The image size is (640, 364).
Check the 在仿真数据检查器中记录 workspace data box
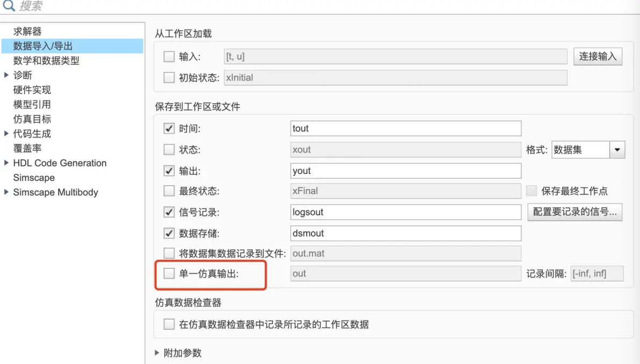click(x=169, y=324)
